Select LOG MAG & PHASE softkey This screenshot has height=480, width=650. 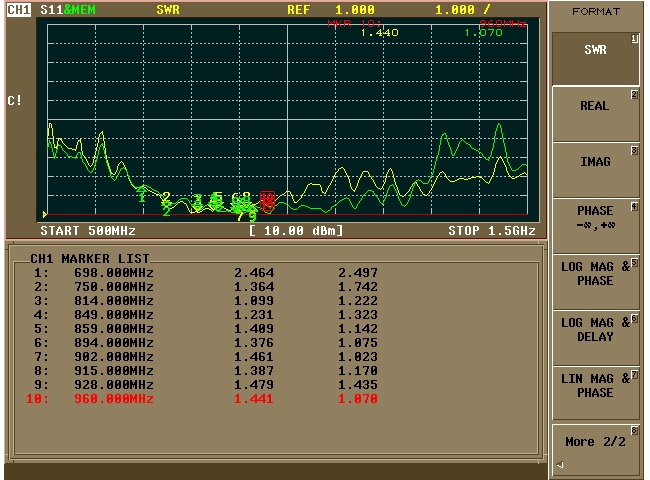596,283
